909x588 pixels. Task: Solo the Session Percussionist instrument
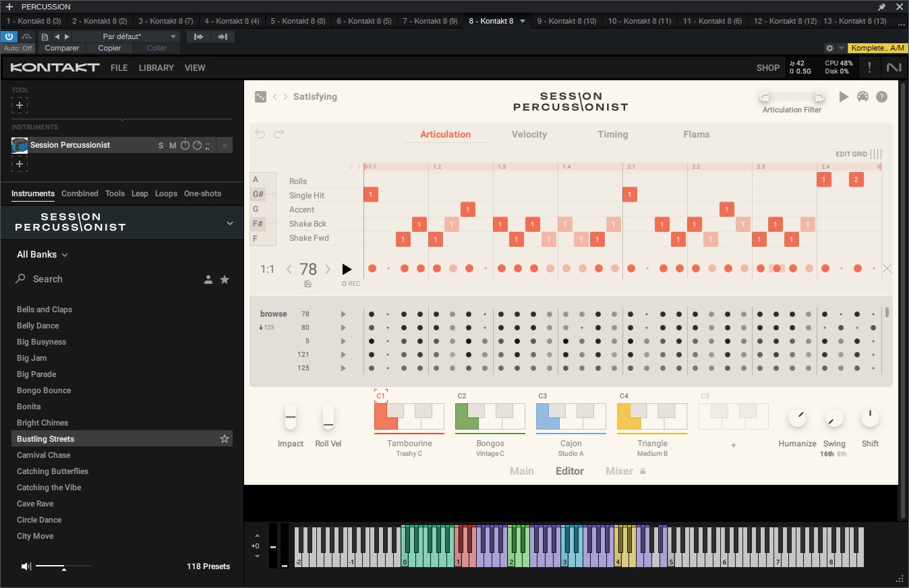(x=160, y=146)
